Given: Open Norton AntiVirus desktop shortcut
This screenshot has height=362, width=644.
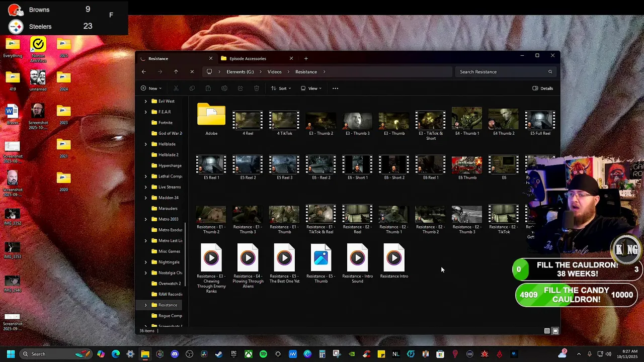Looking at the screenshot, I should [x=38, y=50].
